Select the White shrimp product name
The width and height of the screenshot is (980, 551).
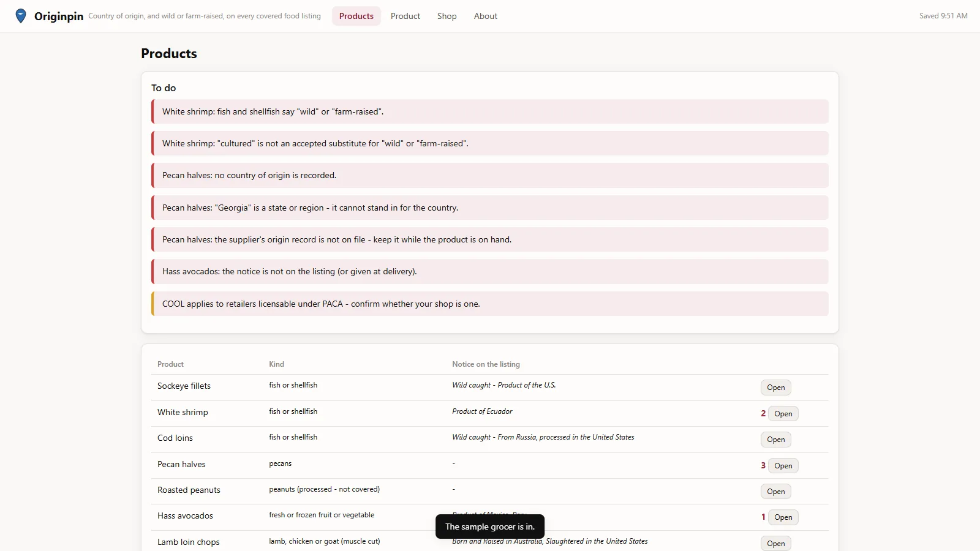click(x=183, y=412)
